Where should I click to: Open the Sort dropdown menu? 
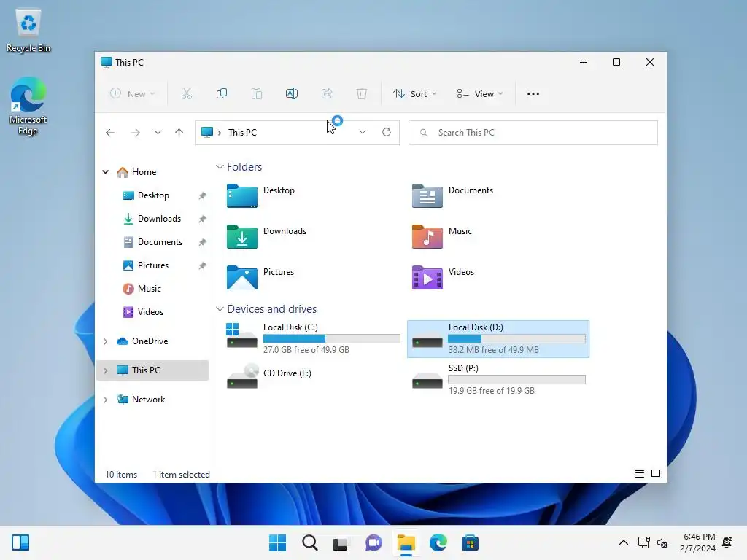click(414, 94)
